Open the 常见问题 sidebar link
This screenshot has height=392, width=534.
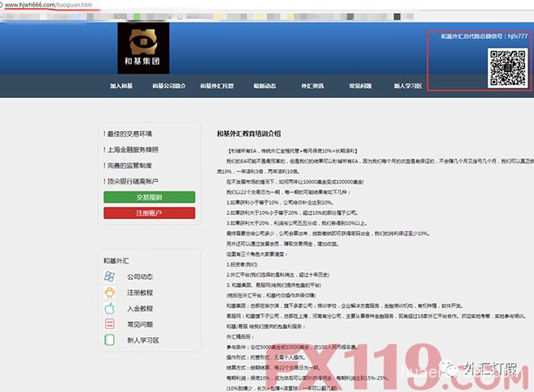click(x=140, y=324)
